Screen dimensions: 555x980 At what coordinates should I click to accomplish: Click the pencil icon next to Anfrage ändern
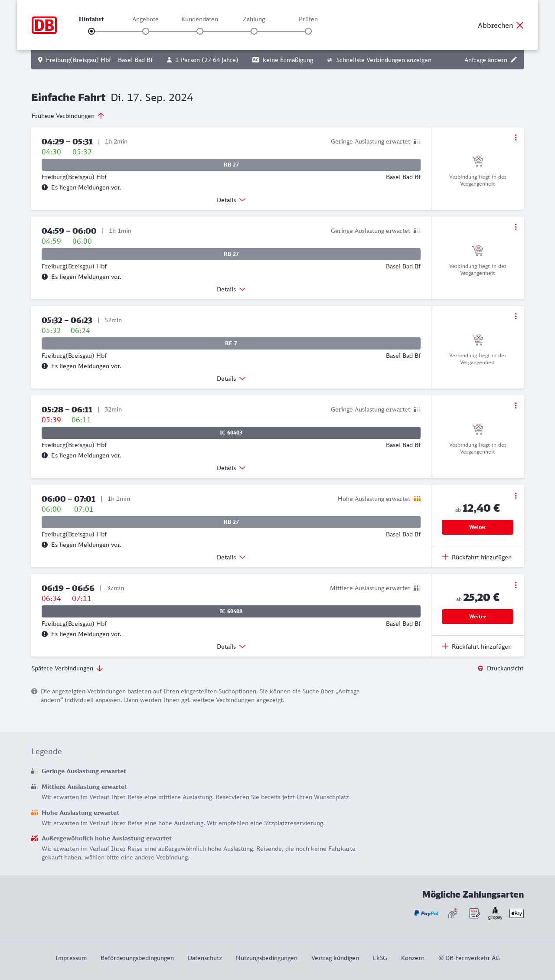(x=514, y=60)
